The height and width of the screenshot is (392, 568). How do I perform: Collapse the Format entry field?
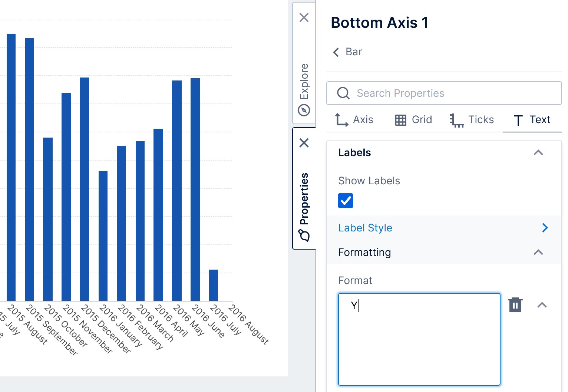pyautogui.click(x=542, y=305)
